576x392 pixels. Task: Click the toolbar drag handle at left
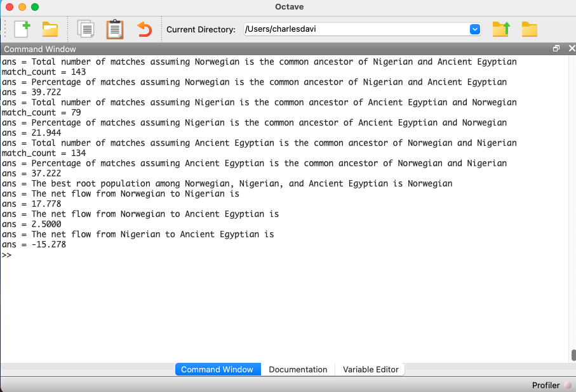tap(6, 29)
